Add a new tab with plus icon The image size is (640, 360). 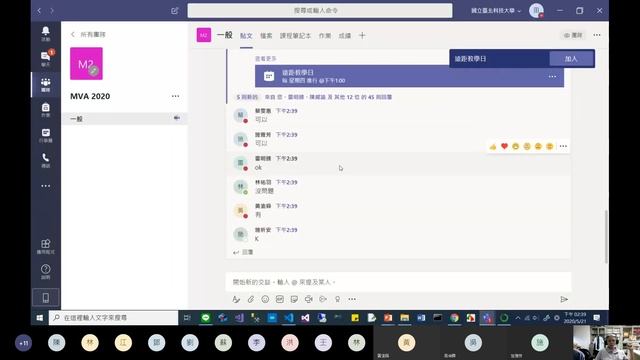[362, 36]
